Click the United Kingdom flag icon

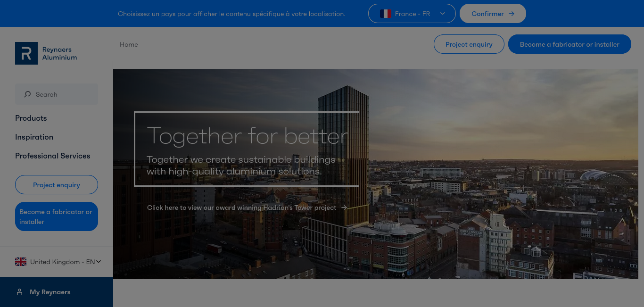[x=21, y=262]
